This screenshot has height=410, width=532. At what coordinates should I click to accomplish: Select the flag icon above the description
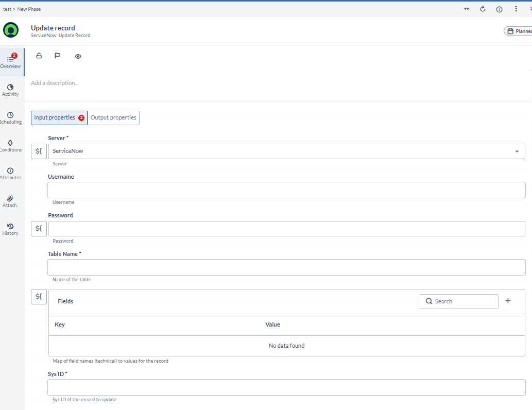(x=58, y=56)
